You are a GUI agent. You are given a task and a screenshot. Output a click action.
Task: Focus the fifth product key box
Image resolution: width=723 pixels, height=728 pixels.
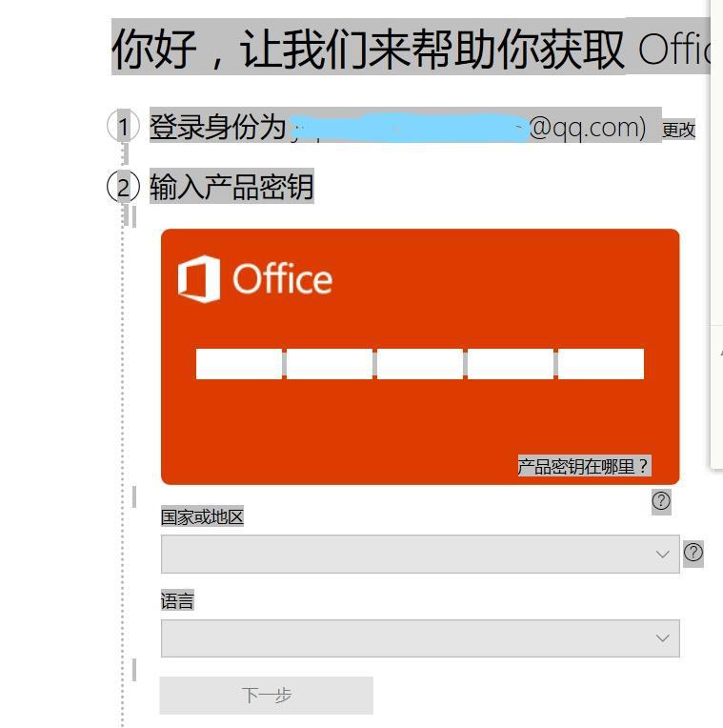600,364
